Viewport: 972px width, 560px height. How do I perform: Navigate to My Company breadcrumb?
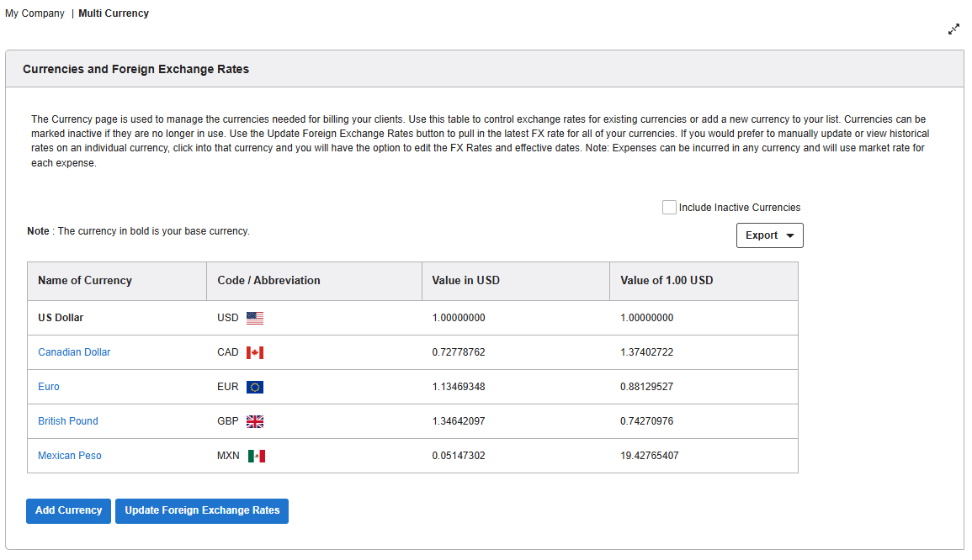[x=35, y=13]
